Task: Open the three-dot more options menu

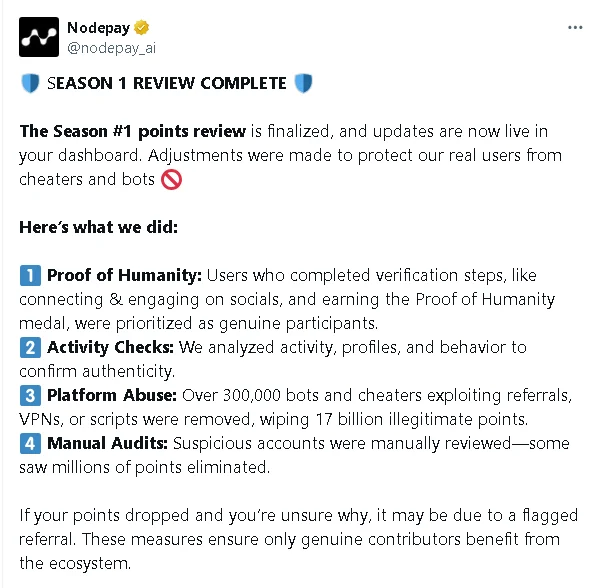Action: coord(575,28)
